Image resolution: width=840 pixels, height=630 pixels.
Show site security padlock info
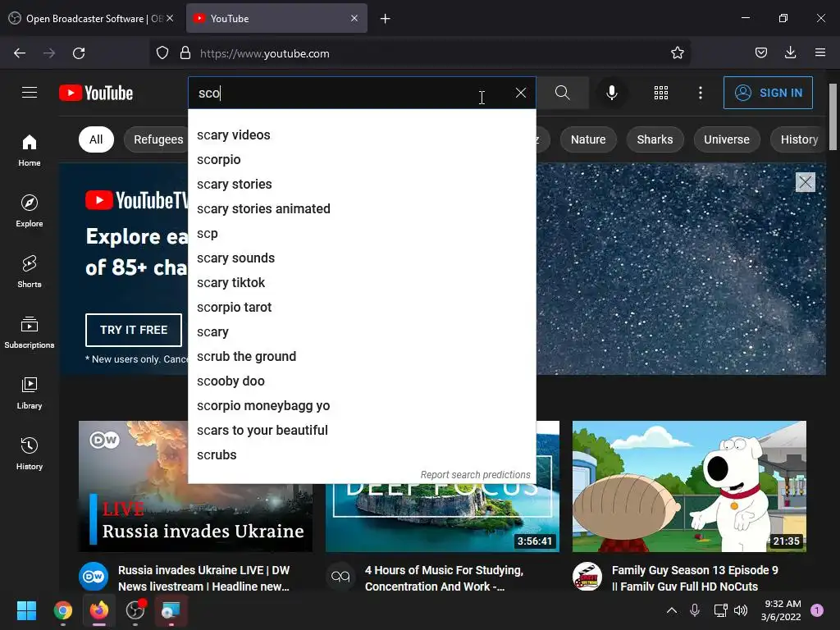click(x=185, y=53)
